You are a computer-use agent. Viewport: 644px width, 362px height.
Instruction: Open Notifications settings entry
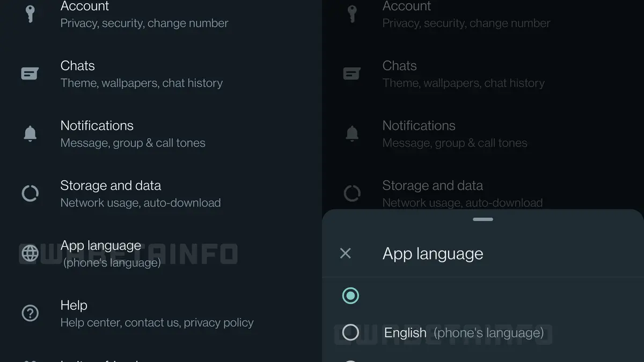point(161,134)
